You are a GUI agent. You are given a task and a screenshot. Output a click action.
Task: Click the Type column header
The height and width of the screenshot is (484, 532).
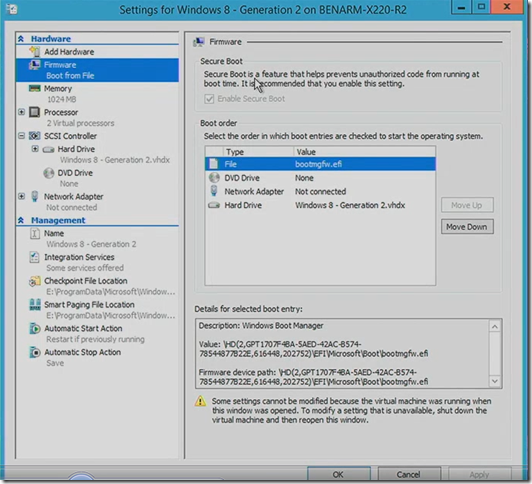point(258,152)
